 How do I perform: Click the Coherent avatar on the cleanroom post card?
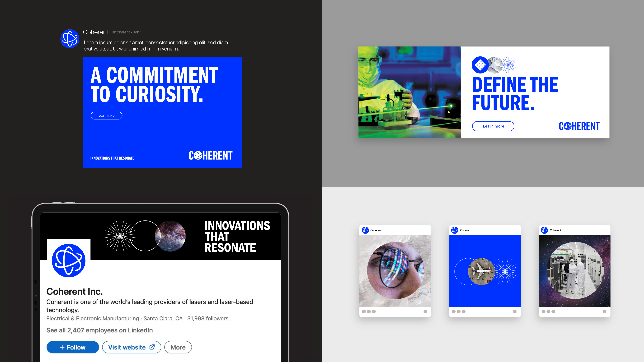(545, 230)
